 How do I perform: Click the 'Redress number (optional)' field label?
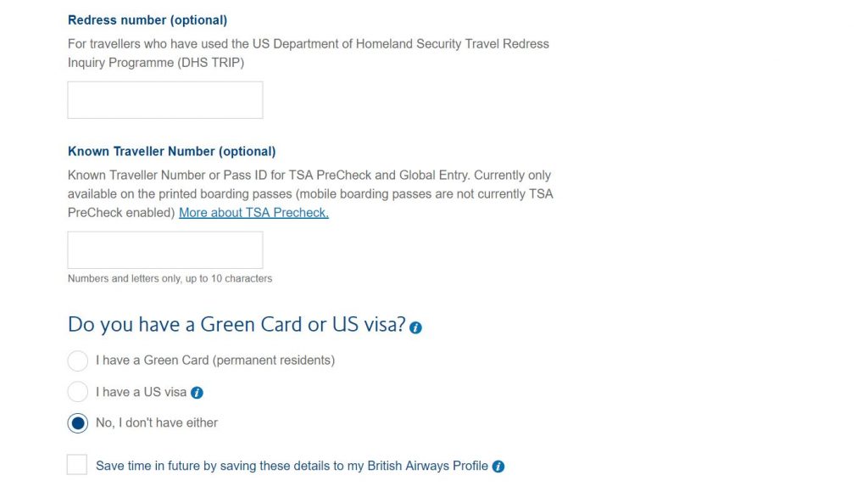(147, 20)
